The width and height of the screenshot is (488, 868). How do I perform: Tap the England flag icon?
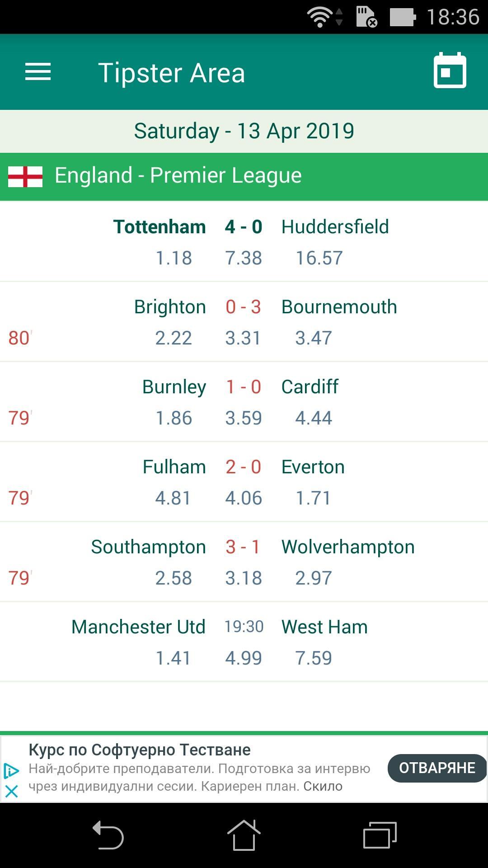tap(25, 176)
